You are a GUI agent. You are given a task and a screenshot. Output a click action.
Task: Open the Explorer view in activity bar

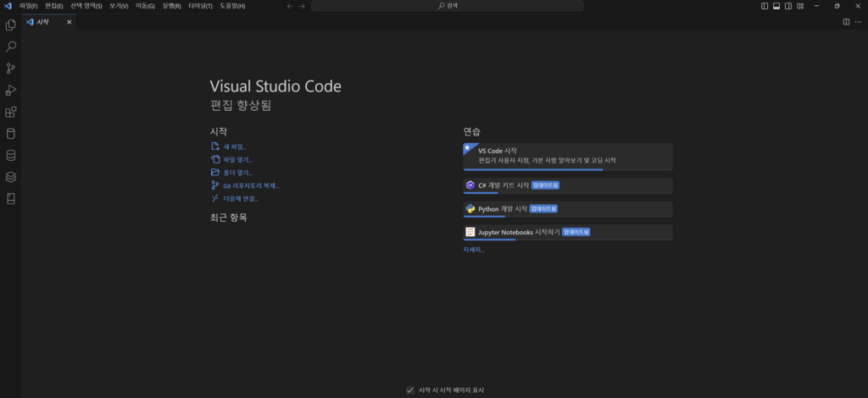pyautogui.click(x=10, y=25)
